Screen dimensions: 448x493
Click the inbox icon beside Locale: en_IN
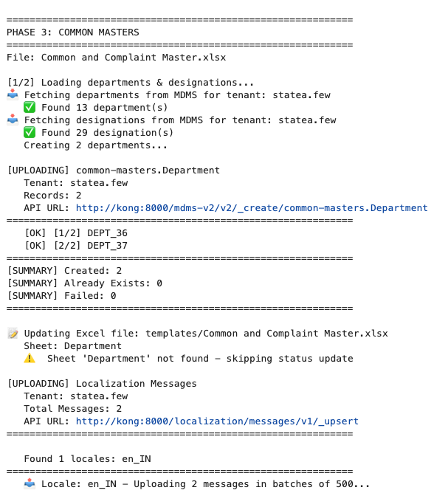point(30,484)
